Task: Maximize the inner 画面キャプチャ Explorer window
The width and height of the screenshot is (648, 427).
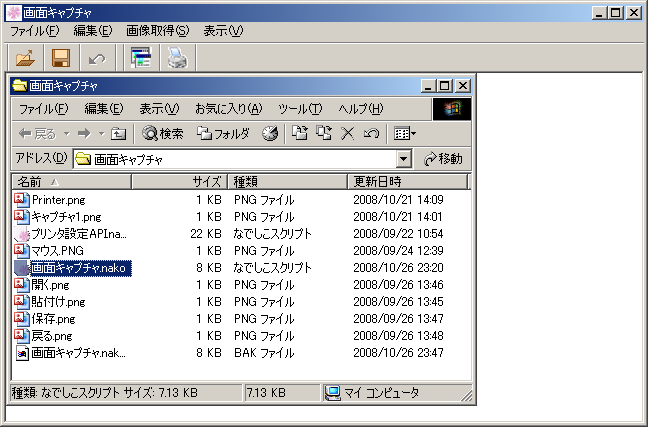Action: click(445, 86)
